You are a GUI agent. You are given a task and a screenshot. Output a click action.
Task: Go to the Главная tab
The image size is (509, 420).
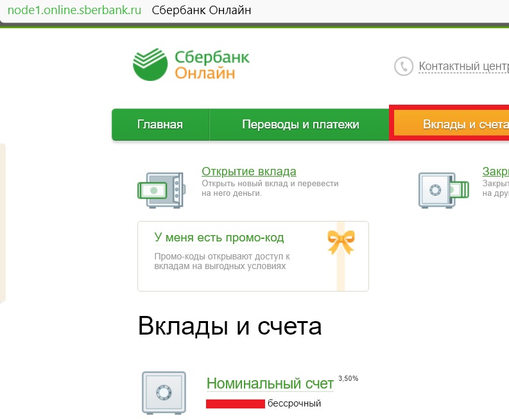[x=160, y=125]
